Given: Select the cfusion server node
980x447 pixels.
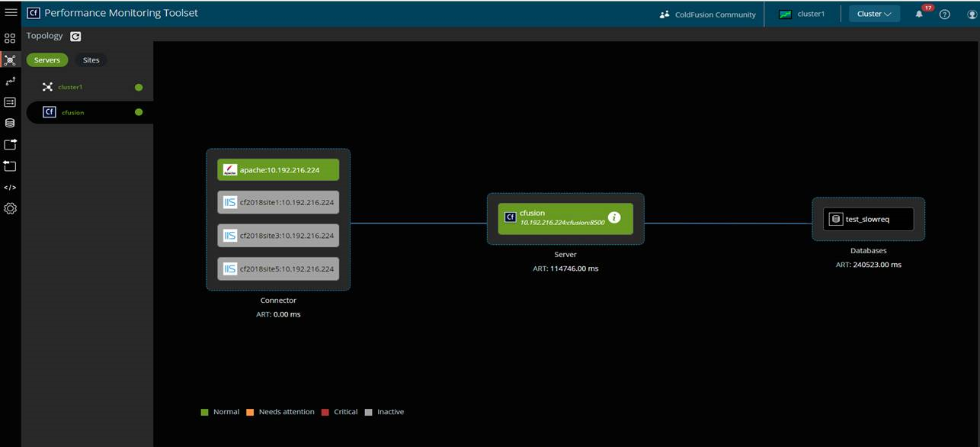Looking at the screenshot, I should [565, 218].
